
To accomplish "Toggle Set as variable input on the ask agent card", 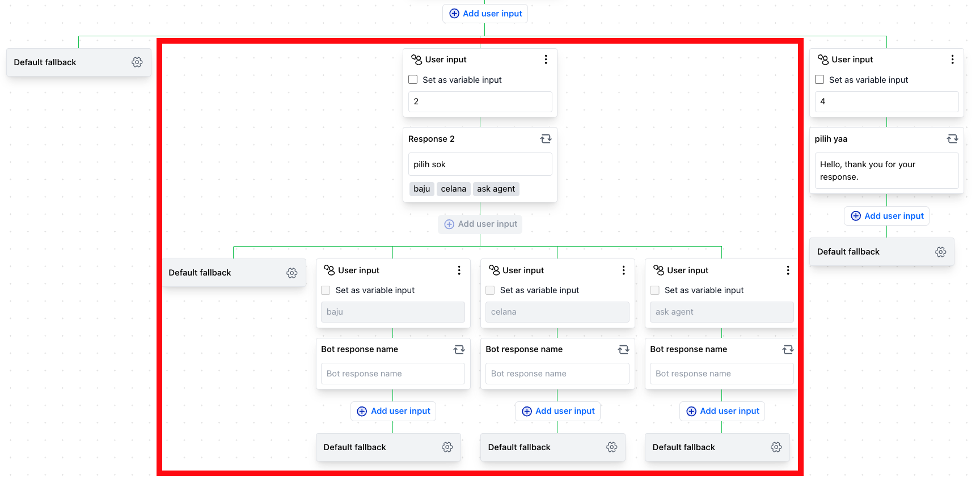I will [x=654, y=290].
